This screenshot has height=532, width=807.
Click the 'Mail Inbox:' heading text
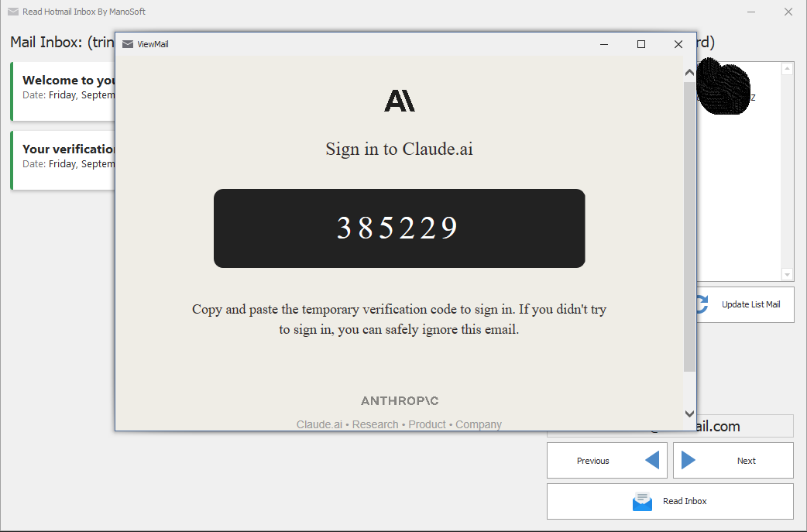tap(46, 42)
